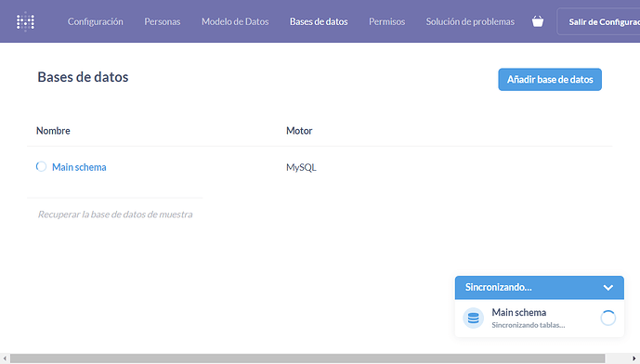Image resolution: width=640 pixels, height=364 pixels.
Task: Click Añadir base de datos button
Action: pyautogui.click(x=550, y=79)
